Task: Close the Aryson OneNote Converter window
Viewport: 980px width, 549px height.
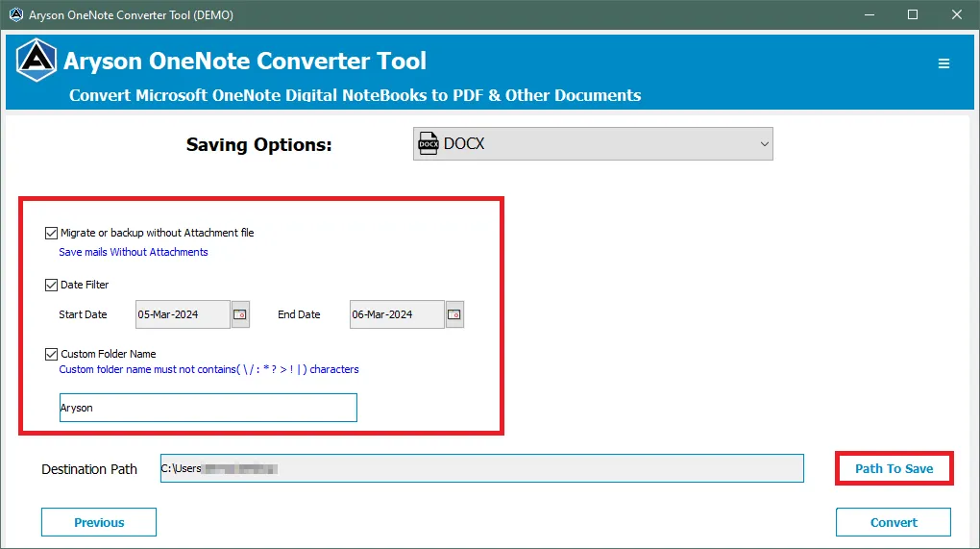Action: pyautogui.click(x=957, y=14)
